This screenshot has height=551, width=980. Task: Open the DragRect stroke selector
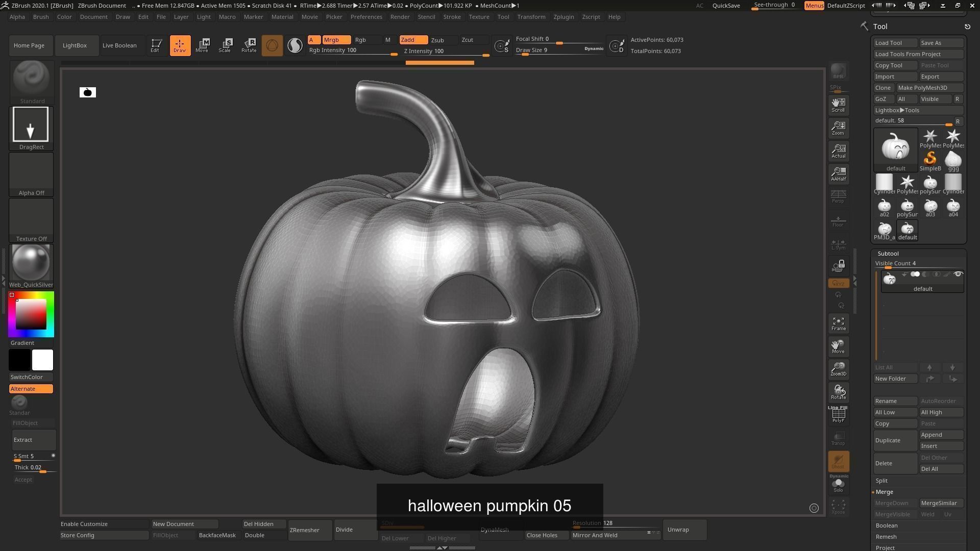(x=31, y=129)
